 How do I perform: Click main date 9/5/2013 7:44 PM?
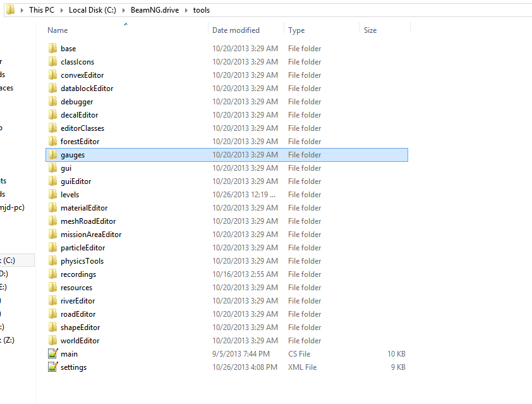click(x=241, y=354)
